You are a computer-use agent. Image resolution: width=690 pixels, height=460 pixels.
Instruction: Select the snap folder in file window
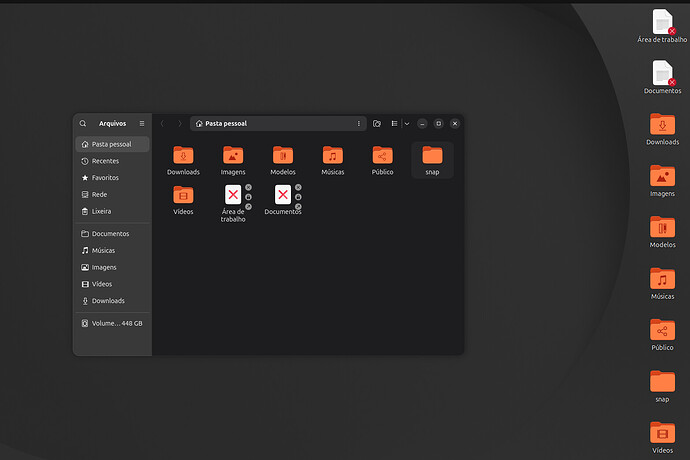433,160
